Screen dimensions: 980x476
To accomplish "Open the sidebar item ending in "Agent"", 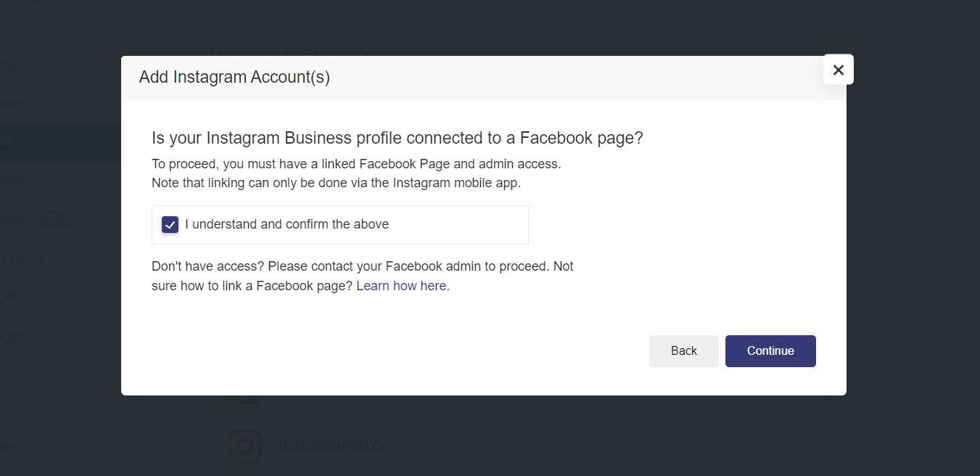I will (x=15, y=335).
